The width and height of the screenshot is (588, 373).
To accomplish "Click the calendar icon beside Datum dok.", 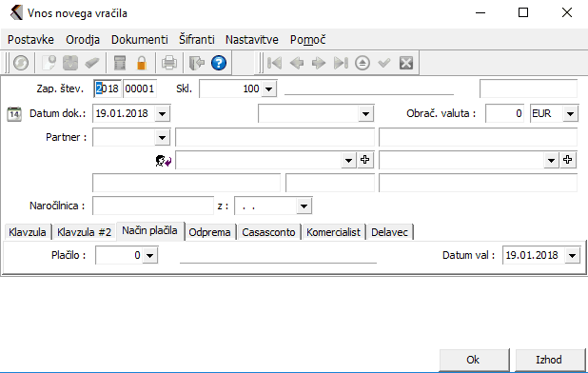I will point(14,113).
